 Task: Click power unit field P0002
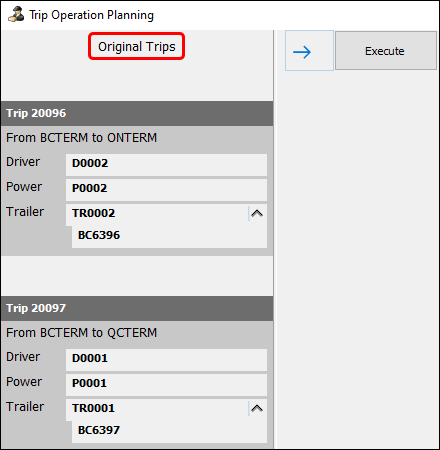click(x=166, y=189)
